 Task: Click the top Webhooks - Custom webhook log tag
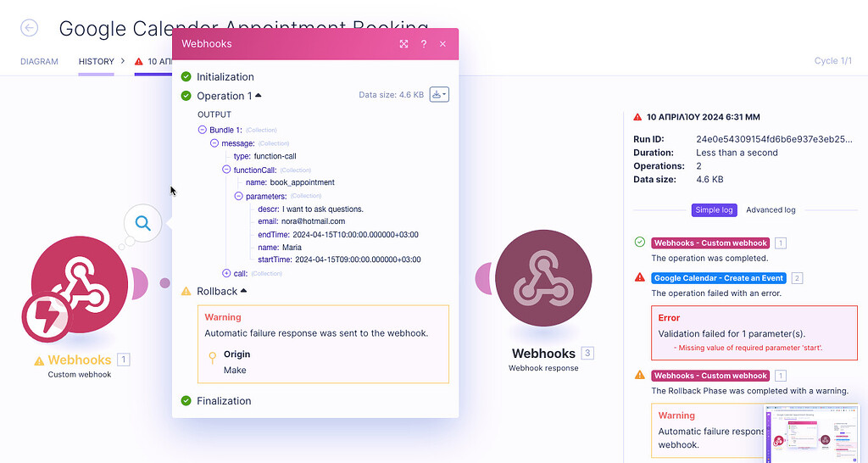click(710, 243)
